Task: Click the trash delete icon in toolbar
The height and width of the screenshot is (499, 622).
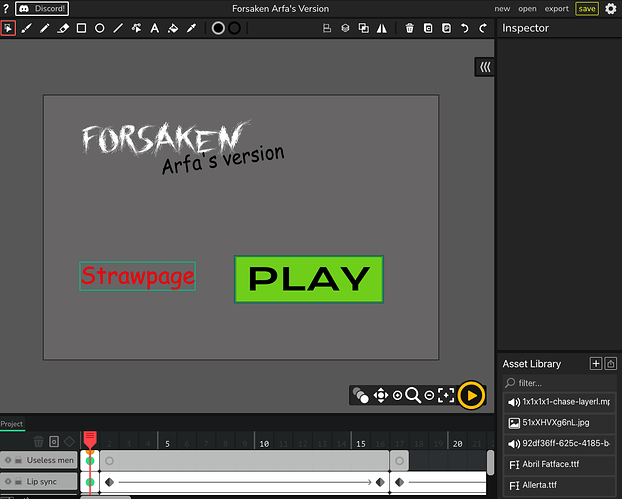Action: 410,28
